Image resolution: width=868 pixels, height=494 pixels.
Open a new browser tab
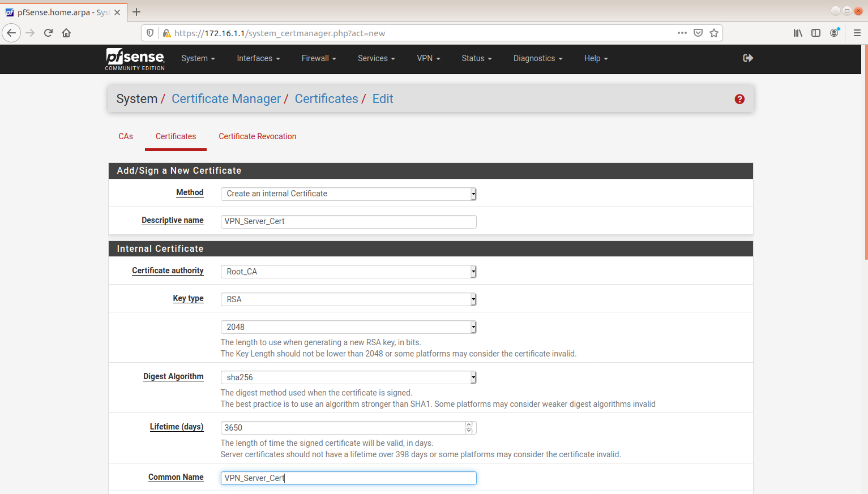coord(136,12)
